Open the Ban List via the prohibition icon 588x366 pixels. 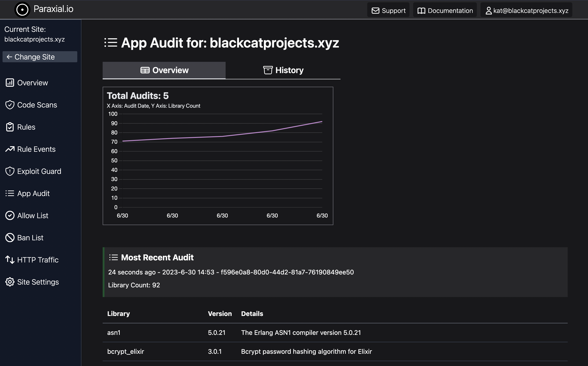(x=10, y=238)
